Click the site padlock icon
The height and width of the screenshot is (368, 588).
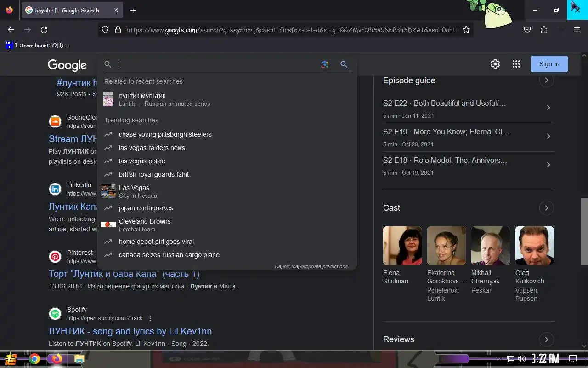[x=118, y=29]
